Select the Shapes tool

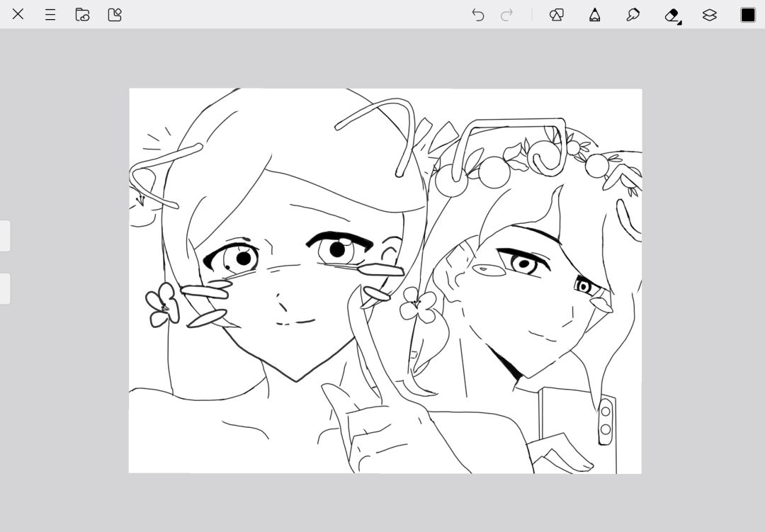point(557,15)
